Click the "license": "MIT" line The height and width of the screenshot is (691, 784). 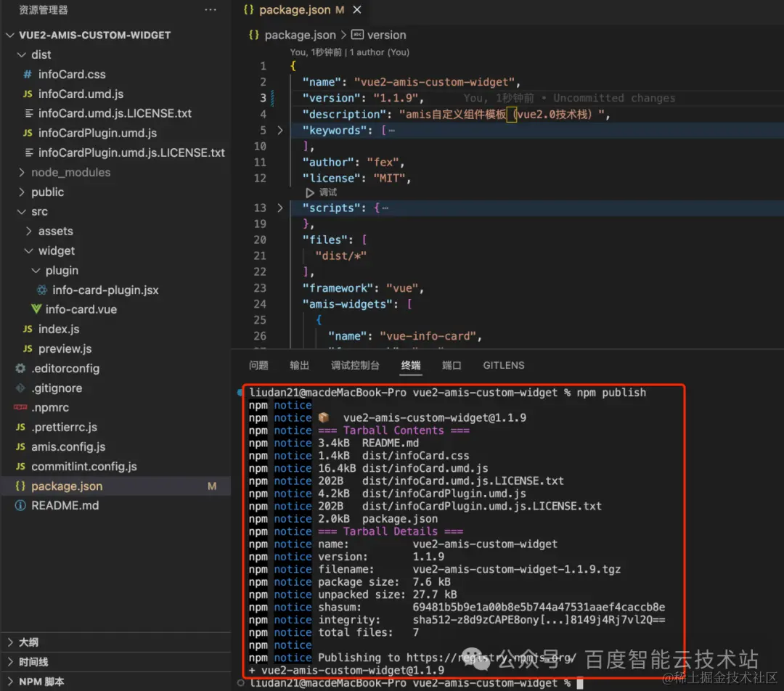pyautogui.click(x=356, y=178)
